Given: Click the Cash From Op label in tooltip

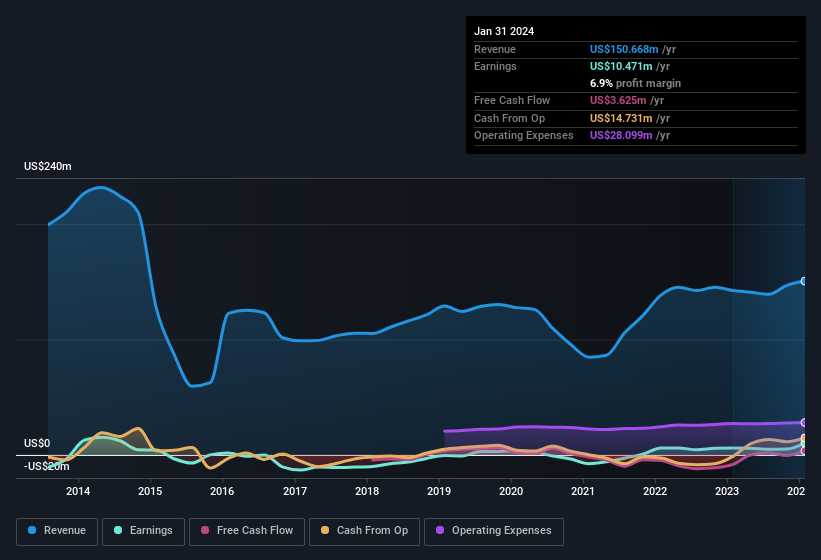Looking at the screenshot, I should [509, 118].
